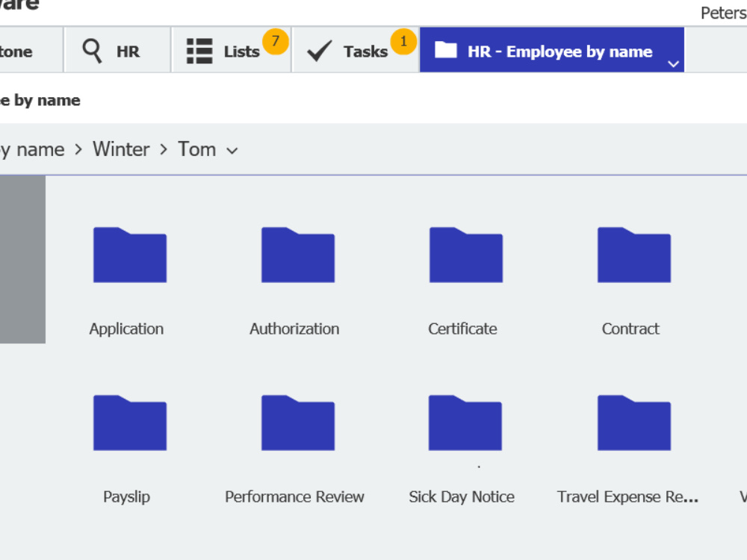Click folder icon in HR - Employee tab

[x=446, y=49]
